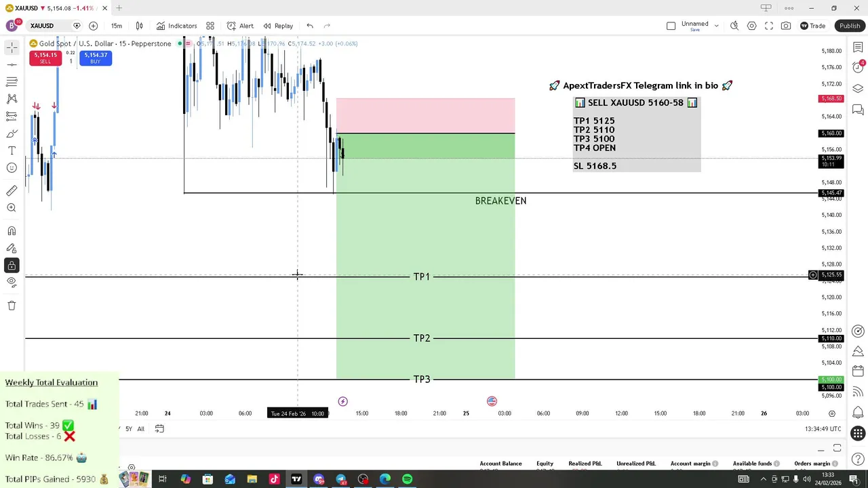Open the forecasting and position tools
This screenshot has width=868, height=488.
tap(12, 116)
